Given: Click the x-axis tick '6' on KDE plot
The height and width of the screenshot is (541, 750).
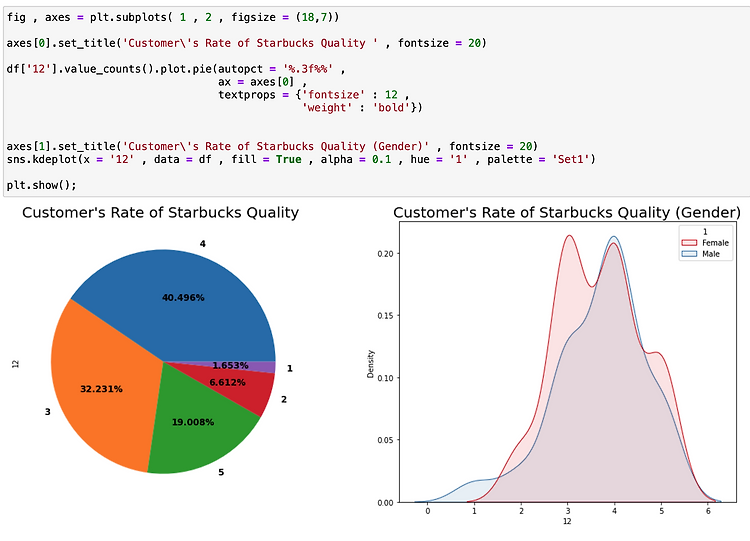Looking at the screenshot, I should pyautogui.click(x=708, y=511).
